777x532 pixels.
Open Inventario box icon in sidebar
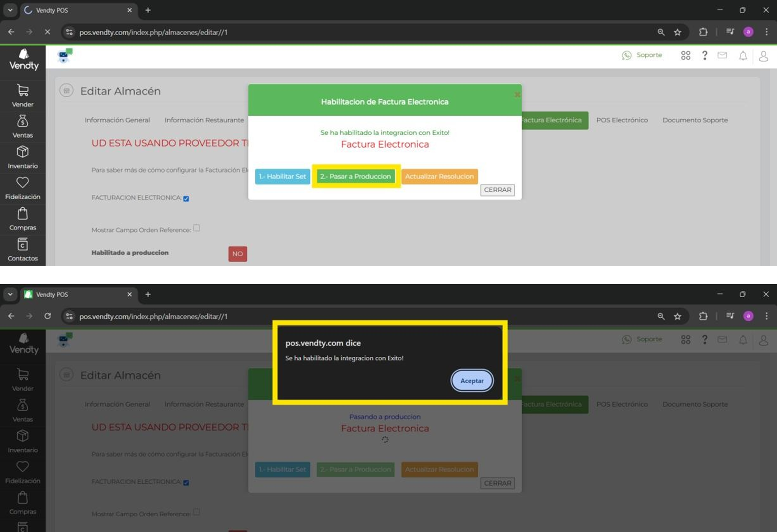(23, 152)
